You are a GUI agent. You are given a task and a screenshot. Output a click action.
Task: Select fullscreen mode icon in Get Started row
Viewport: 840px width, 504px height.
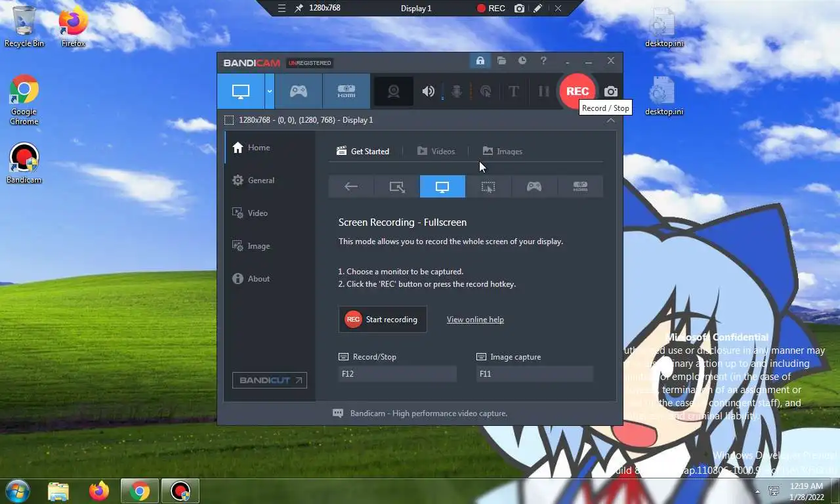442,187
